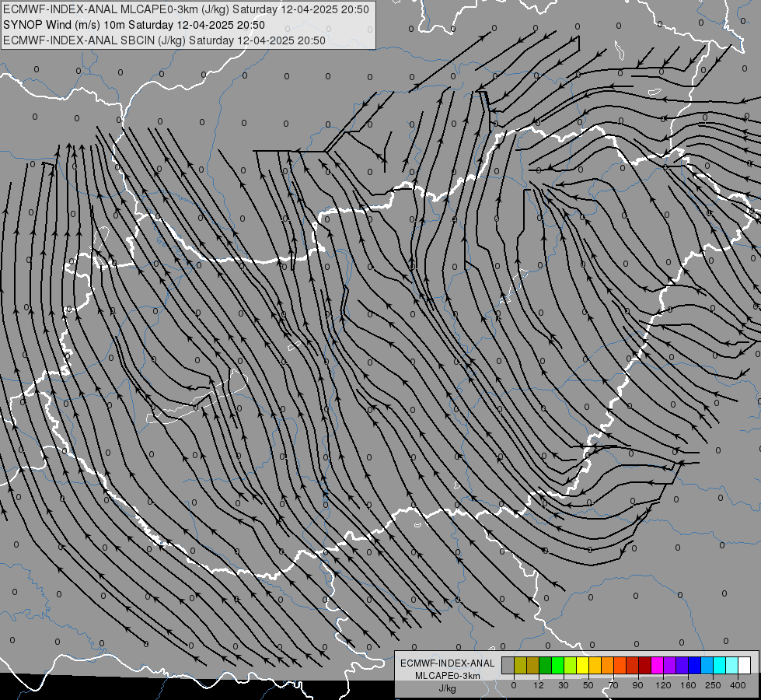Click the SBCIN title line at top
This screenshot has width=761, height=700.
[164, 40]
